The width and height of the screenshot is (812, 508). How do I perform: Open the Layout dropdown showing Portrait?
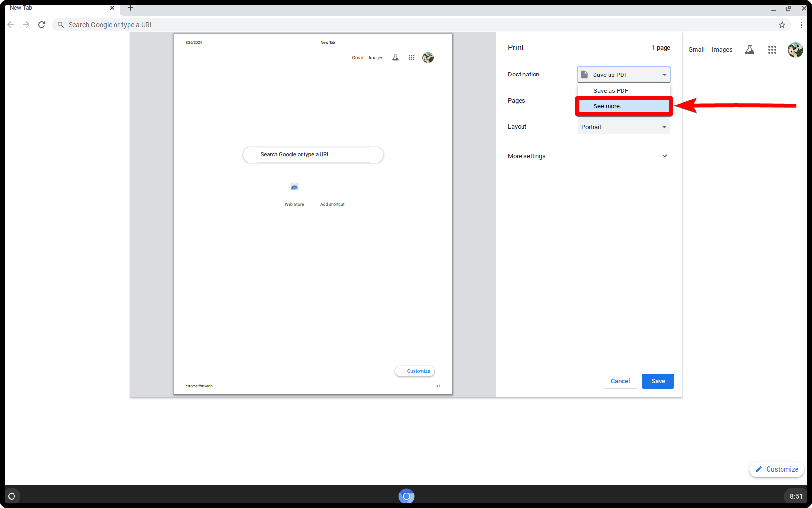click(624, 127)
